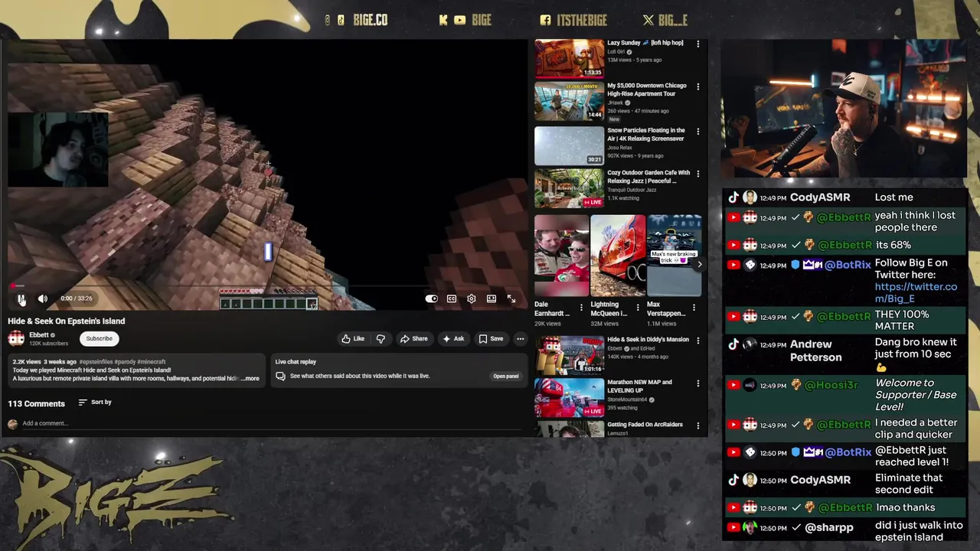Pause the YouTube video player
This screenshot has width=980, height=551.
[21, 299]
